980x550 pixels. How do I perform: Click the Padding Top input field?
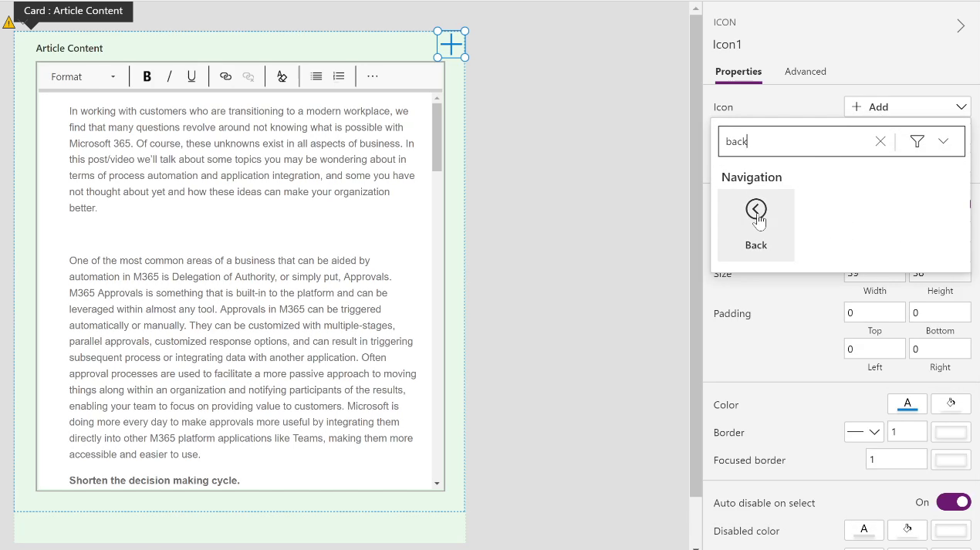[x=874, y=312]
